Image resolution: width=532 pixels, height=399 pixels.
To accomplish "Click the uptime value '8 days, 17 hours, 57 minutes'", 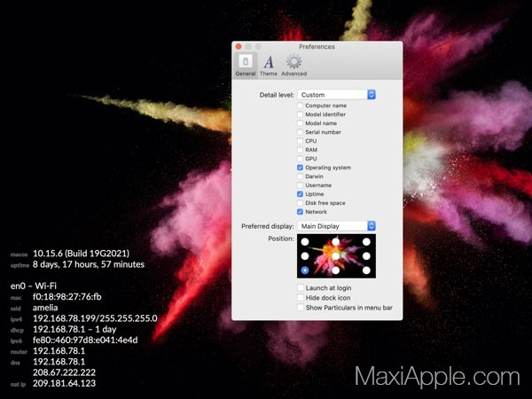I will pos(89,264).
